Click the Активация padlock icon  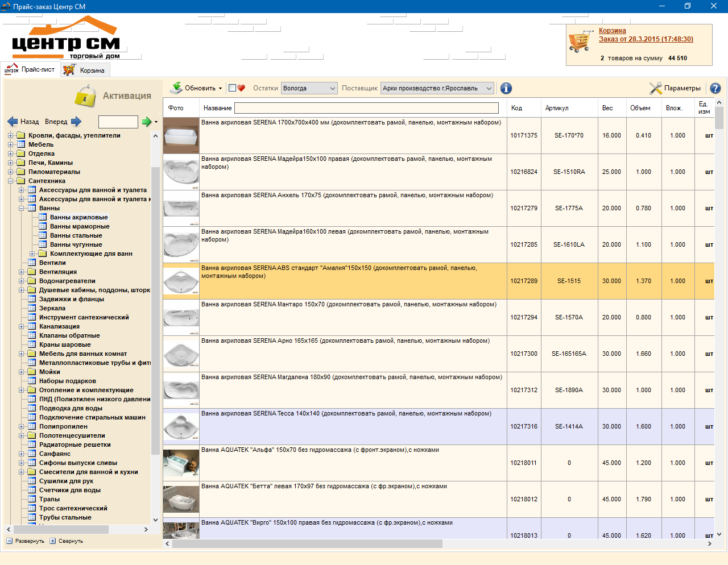(85, 96)
